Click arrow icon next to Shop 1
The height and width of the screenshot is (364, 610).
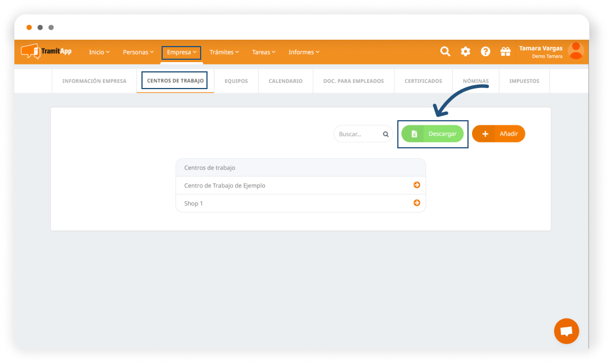click(417, 203)
